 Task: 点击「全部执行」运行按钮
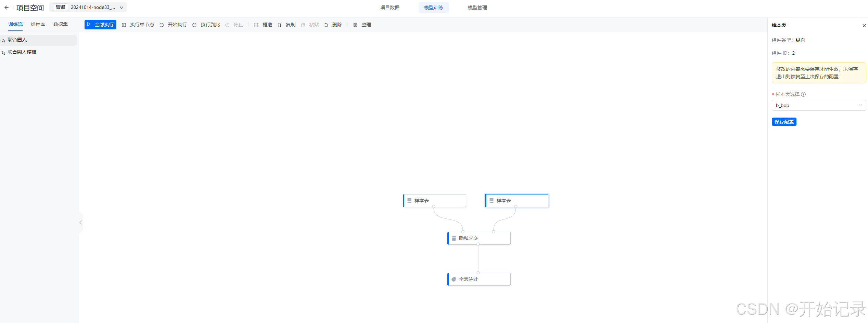click(100, 24)
